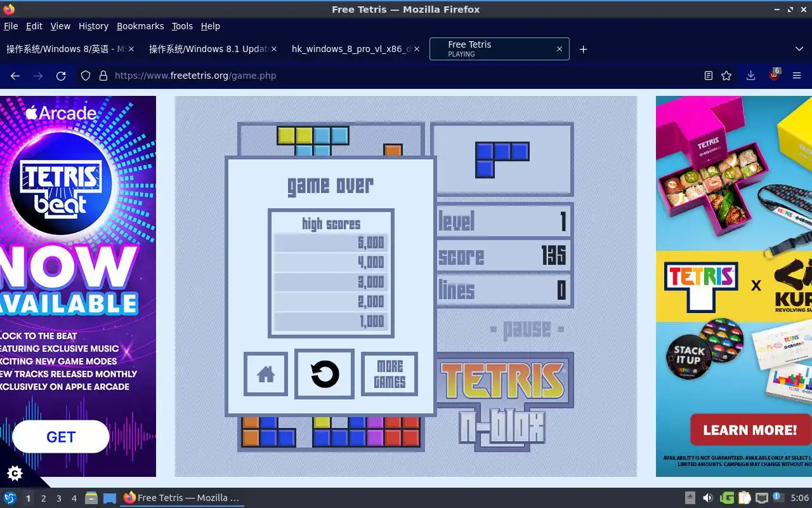Reload the page with the reload button
The image size is (812, 508).
[61, 76]
